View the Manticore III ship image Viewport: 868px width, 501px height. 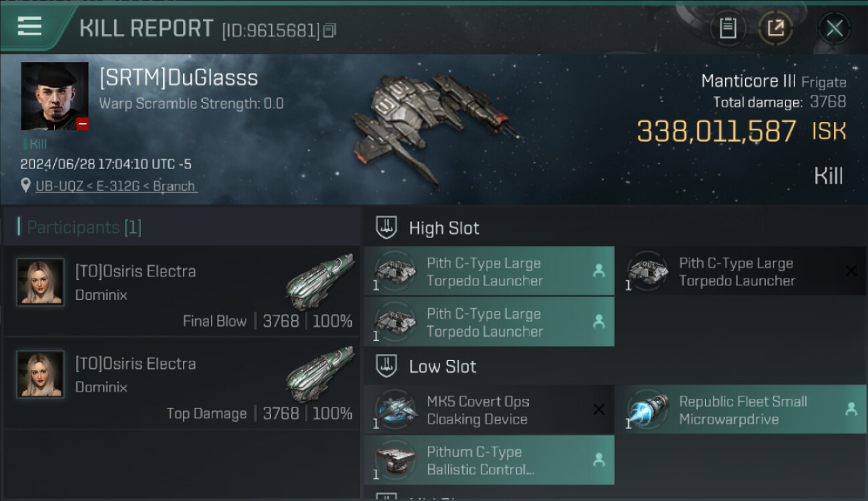pos(434,128)
